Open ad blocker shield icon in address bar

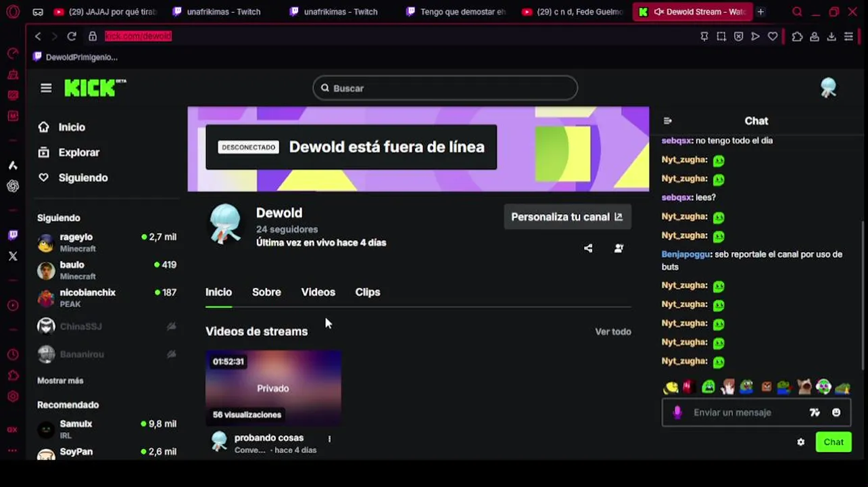click(x=738, y=37)
